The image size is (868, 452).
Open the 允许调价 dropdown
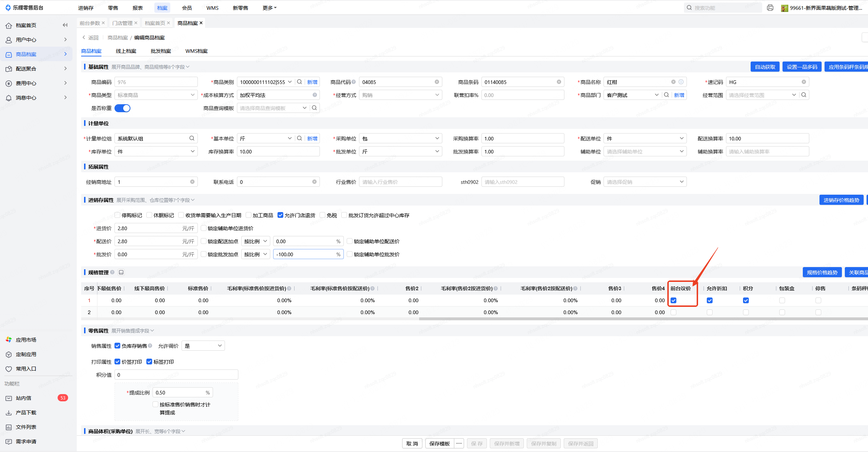203,346
